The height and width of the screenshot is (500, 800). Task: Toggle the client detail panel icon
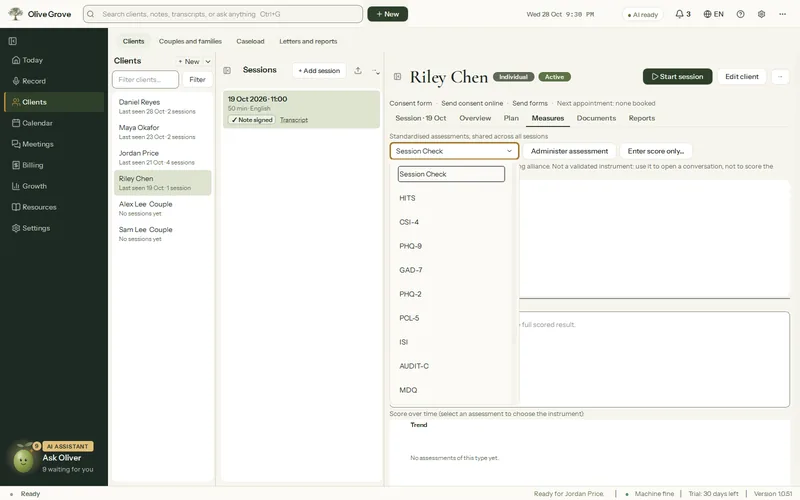coord(397,77)
